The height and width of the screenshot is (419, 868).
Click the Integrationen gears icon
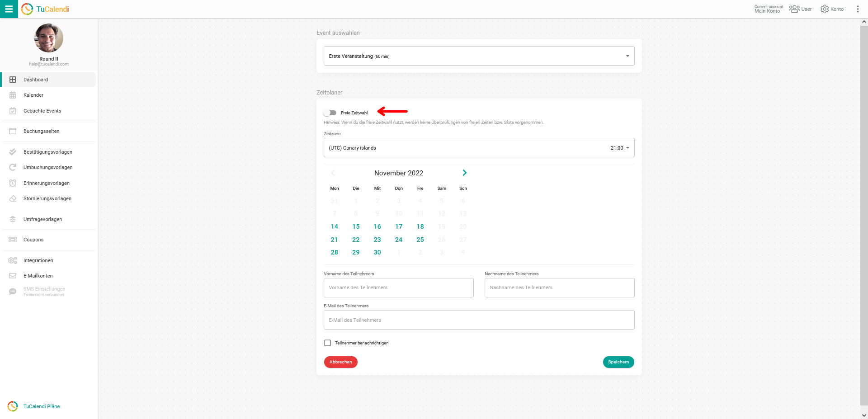13,260
